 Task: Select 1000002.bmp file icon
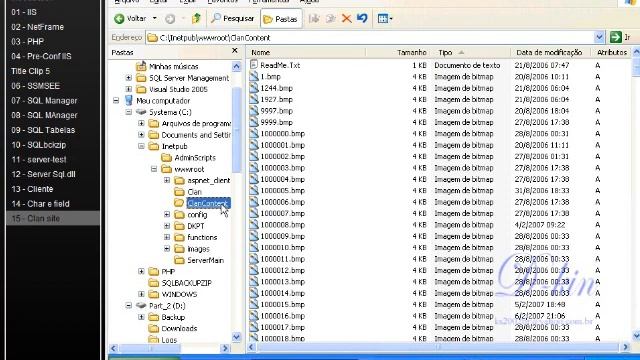click(254, 156)
